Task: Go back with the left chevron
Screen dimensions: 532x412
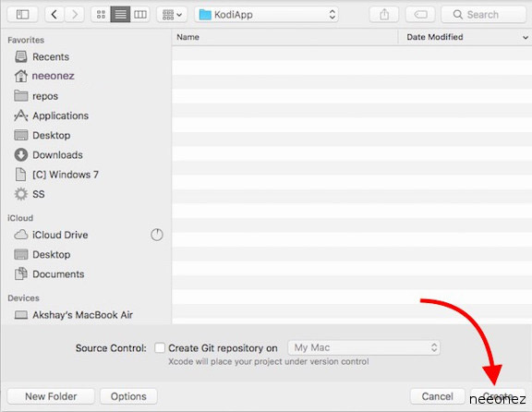Action: tap(54, 15)
